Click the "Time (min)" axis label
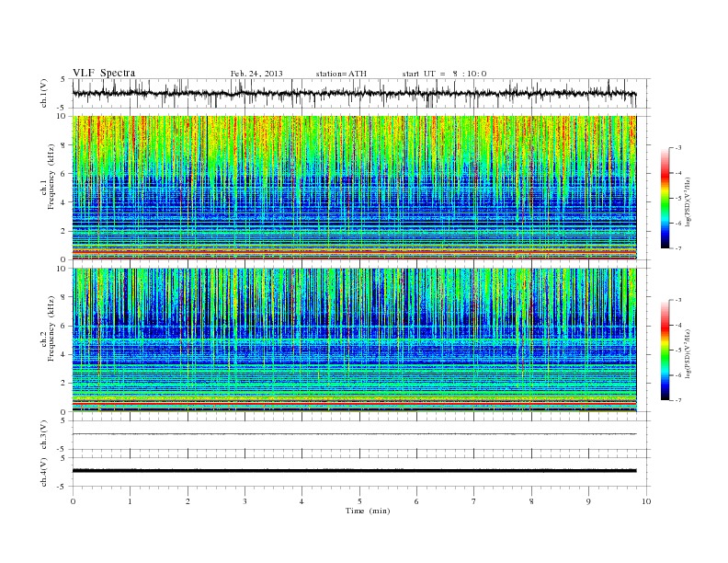728x563 pixels. pos(368,511)
